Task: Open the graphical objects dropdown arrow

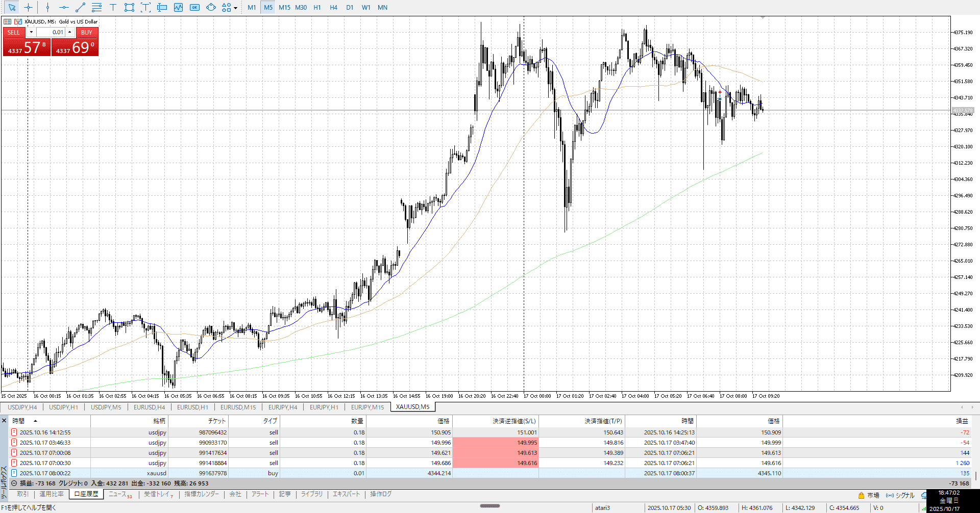Action: coord(235,8)
